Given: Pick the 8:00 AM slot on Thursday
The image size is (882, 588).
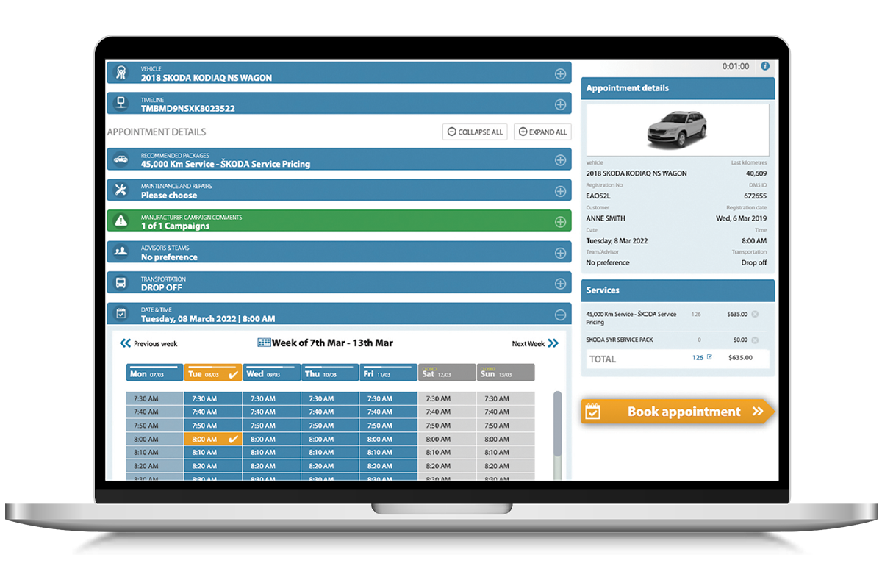Looking at the screenshot, I should 330,439.
